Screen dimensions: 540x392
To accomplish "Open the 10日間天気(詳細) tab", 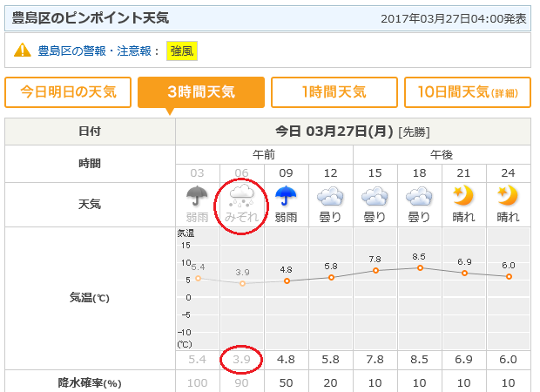I will pyautogui.click(x=467, y=92).
